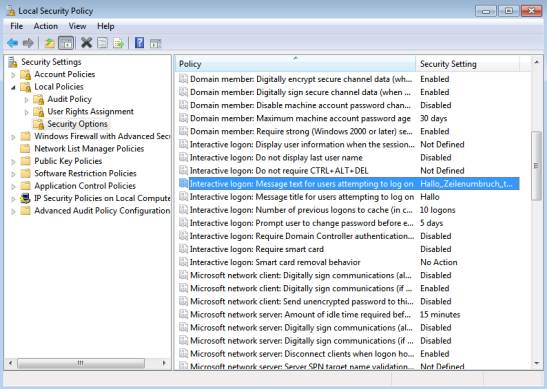
Task: Select Security Options in the tree
Action: click(77, 124)
